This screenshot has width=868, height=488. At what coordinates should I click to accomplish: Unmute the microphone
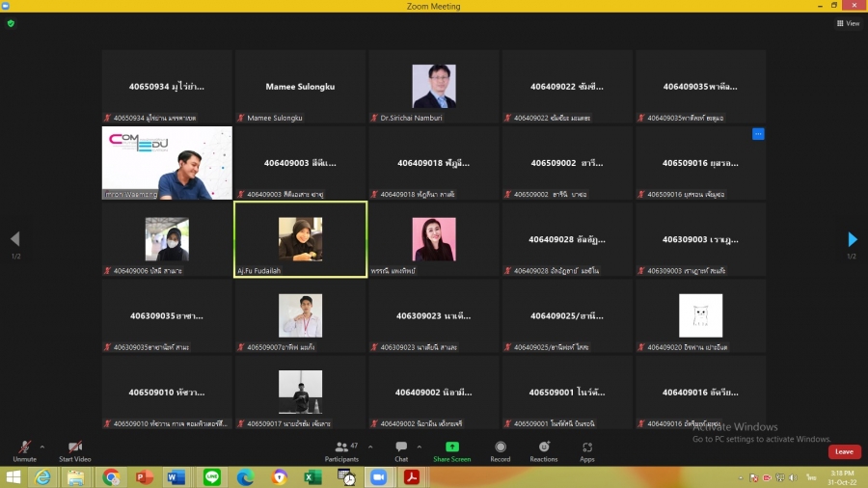tap(24, 447)
